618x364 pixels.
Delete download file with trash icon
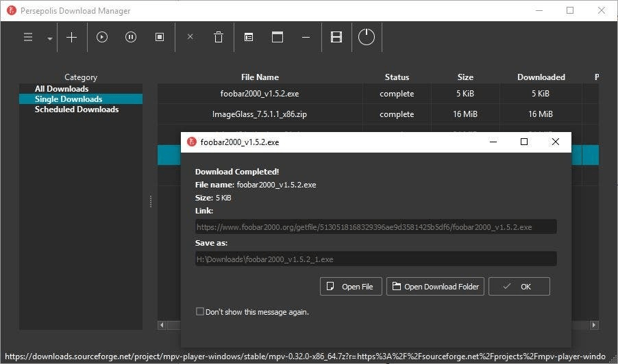[219, 38]
